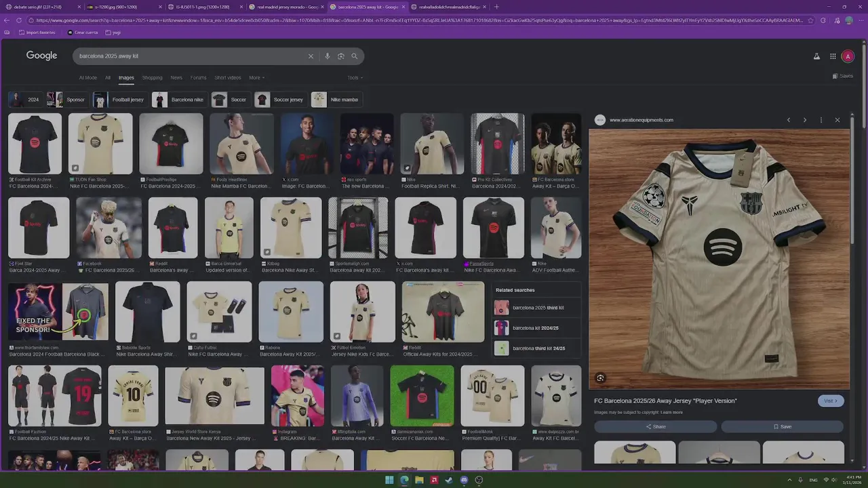Open Windows Start menu

(389, 480)
